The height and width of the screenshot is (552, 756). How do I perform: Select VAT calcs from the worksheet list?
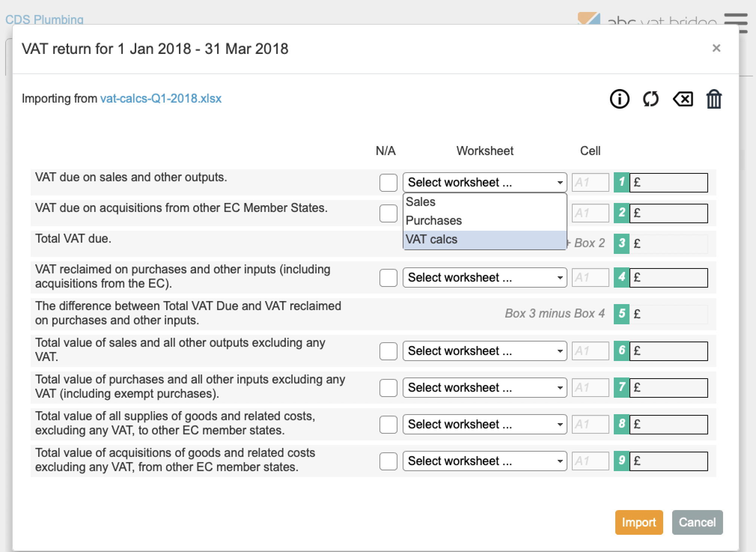(x=485, y=240)
